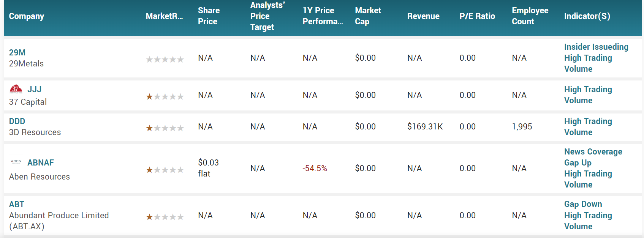Sort table by Company column header

(27, 16)
